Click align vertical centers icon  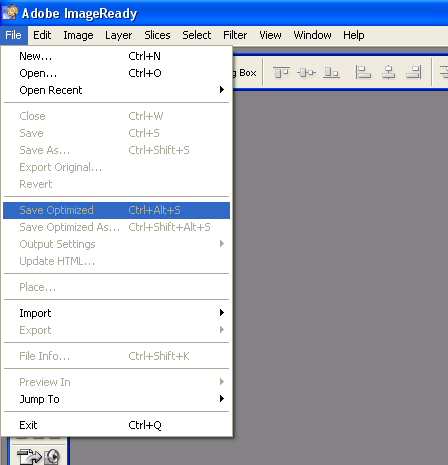tap(306, 72)
